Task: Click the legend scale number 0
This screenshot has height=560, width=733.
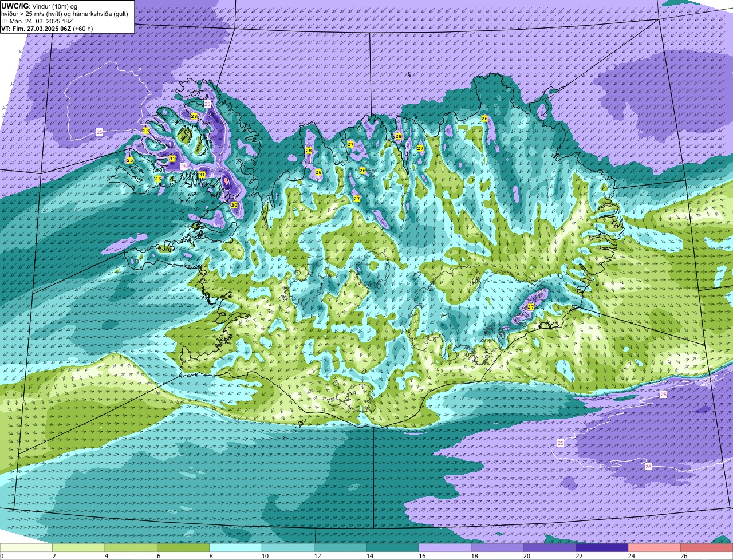Action: click(x=2, y=556)
